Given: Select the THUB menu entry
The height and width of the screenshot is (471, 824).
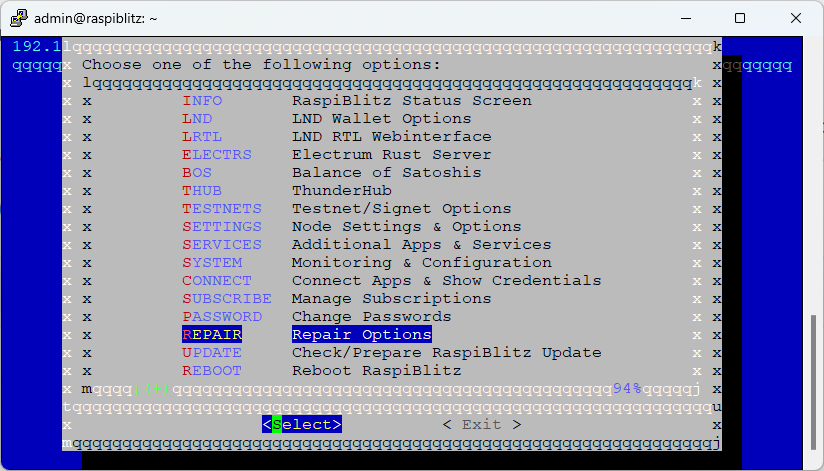Looking at the screenshot, I should click(202, 190).
